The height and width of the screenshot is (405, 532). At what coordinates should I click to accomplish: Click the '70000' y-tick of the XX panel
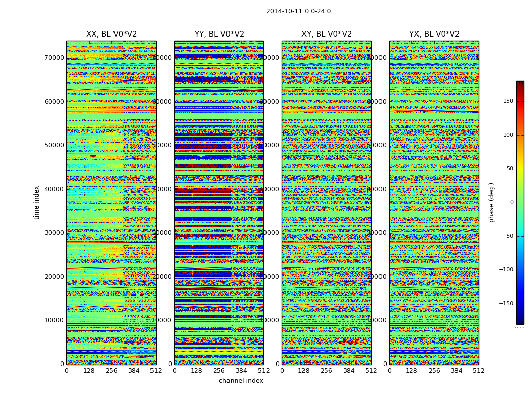[x=54, y=58]
